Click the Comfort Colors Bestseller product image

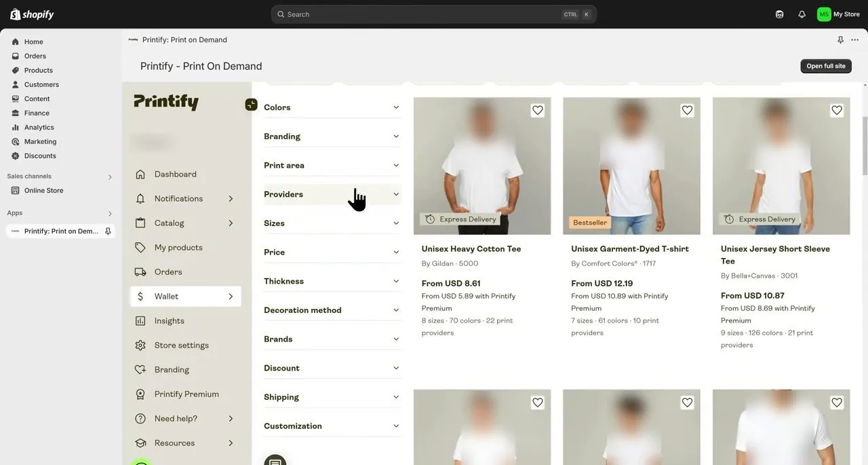(x=631, y=166)
